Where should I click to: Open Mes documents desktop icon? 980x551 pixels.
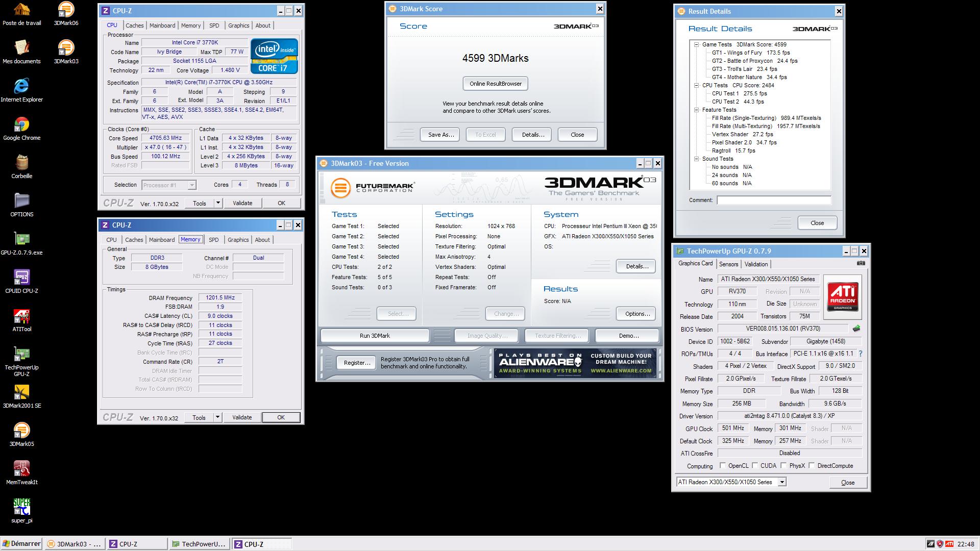[x=21, y=52]
